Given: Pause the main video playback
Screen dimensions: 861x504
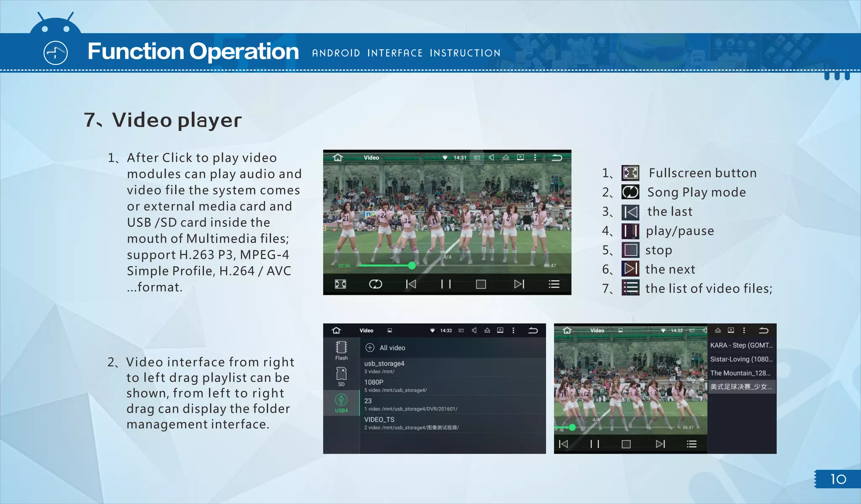Looking at the screenshot, I should pos(446,284).
